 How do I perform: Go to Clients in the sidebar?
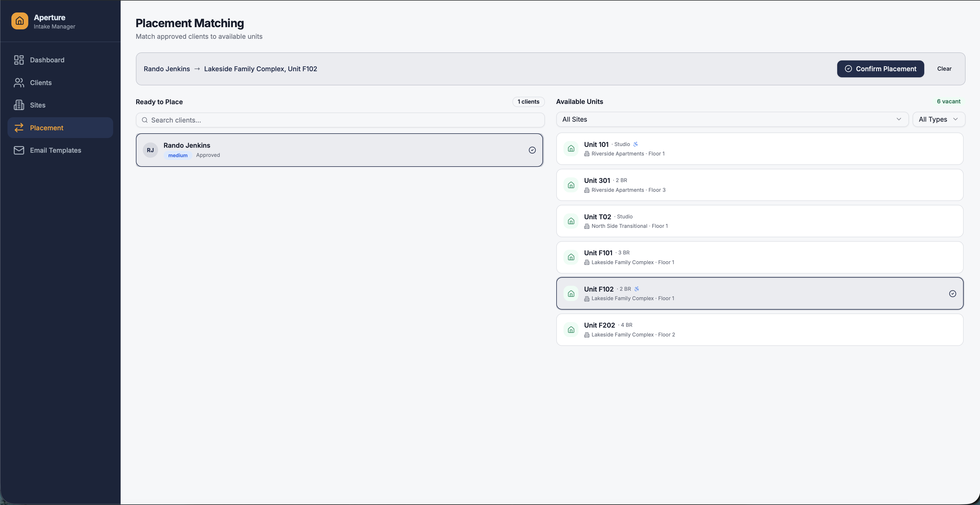(60, 83)
